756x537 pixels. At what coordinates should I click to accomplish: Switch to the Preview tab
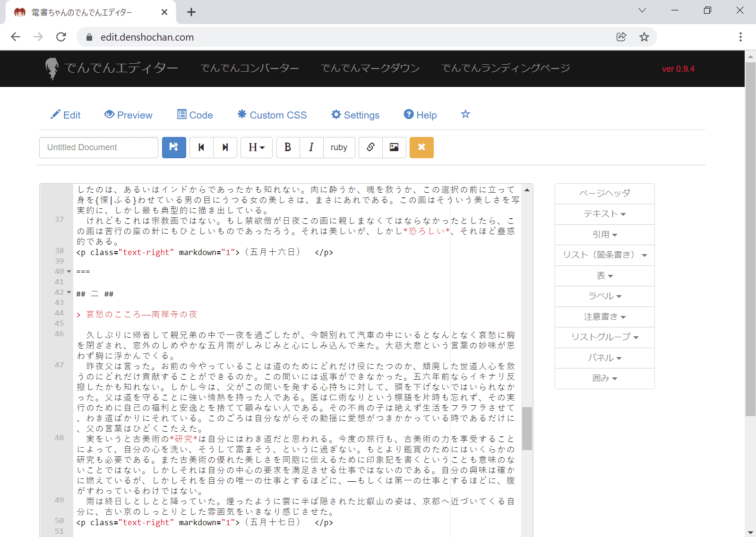tap(129, 115)
